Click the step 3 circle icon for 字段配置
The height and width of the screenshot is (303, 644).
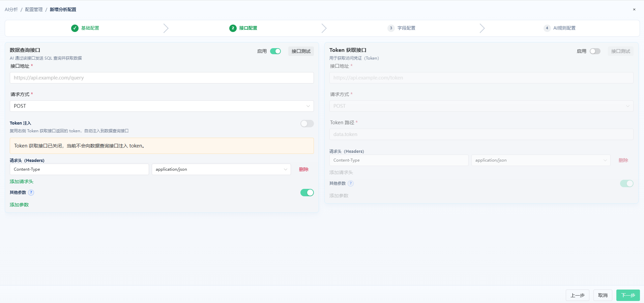pos(391,28)
